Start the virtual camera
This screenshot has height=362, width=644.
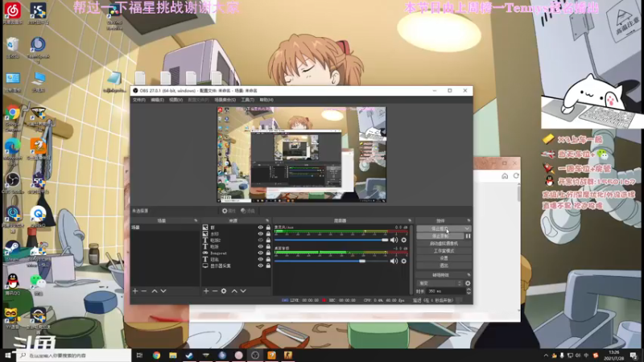click(444, 244)
